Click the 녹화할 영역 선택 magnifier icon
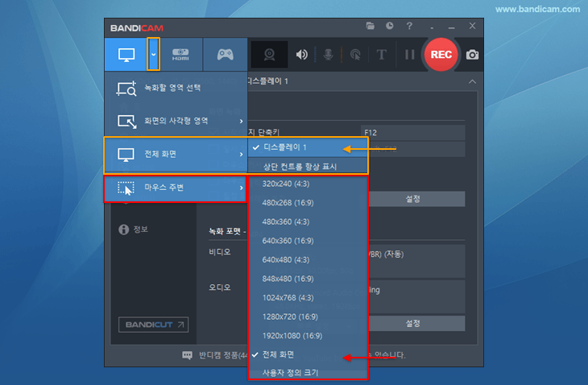The width and height of the screenshot is (588, 385). (x=126, y=89)
